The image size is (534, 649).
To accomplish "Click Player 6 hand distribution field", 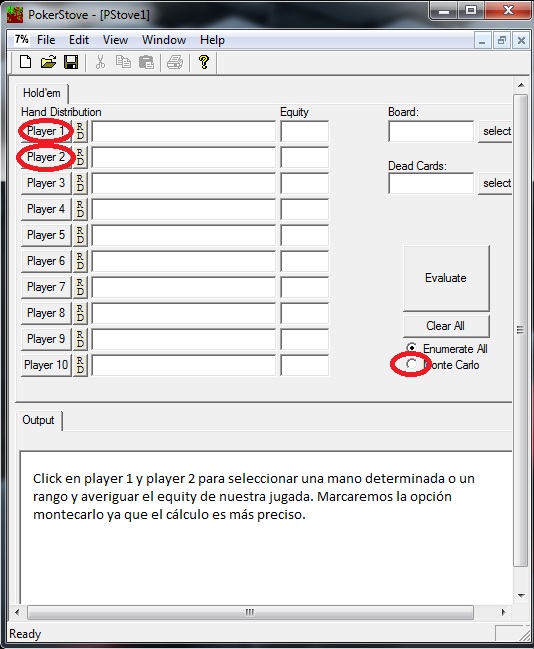I will click(183, 261).
